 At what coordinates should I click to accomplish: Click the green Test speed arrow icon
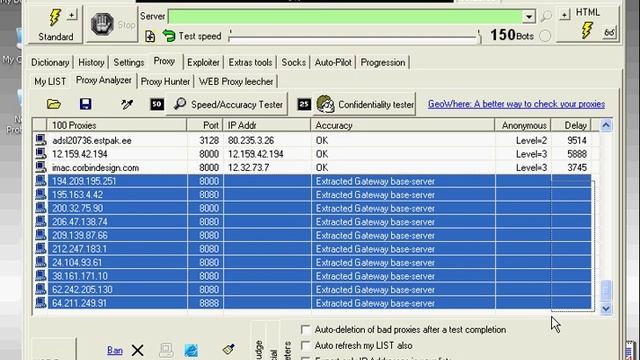(x=169, y=36)
